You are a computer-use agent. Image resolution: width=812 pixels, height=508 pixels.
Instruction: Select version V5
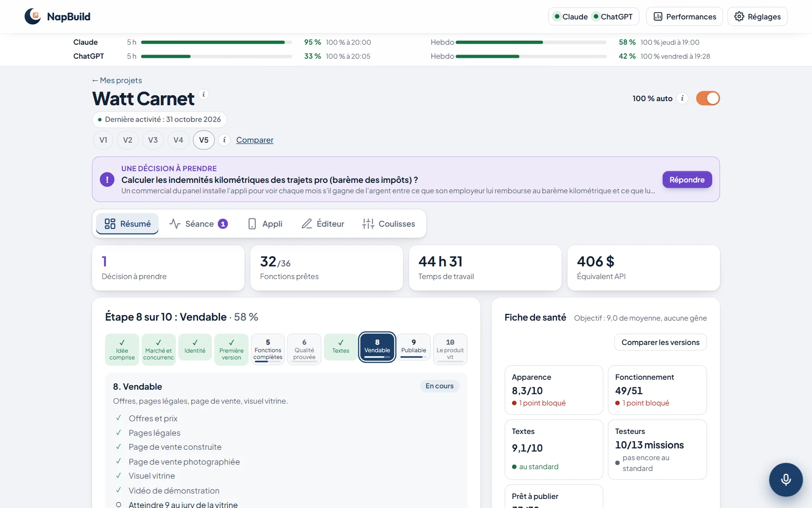204,140
